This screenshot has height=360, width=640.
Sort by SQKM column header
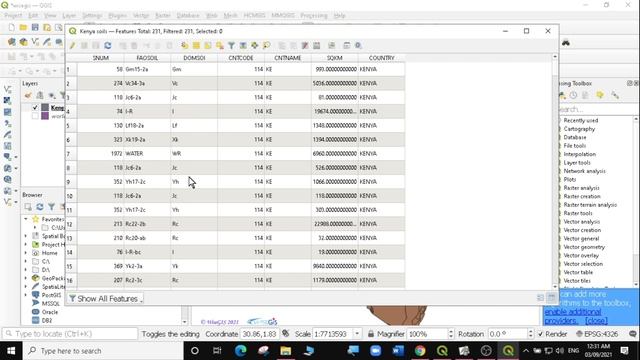click(335, 58)
